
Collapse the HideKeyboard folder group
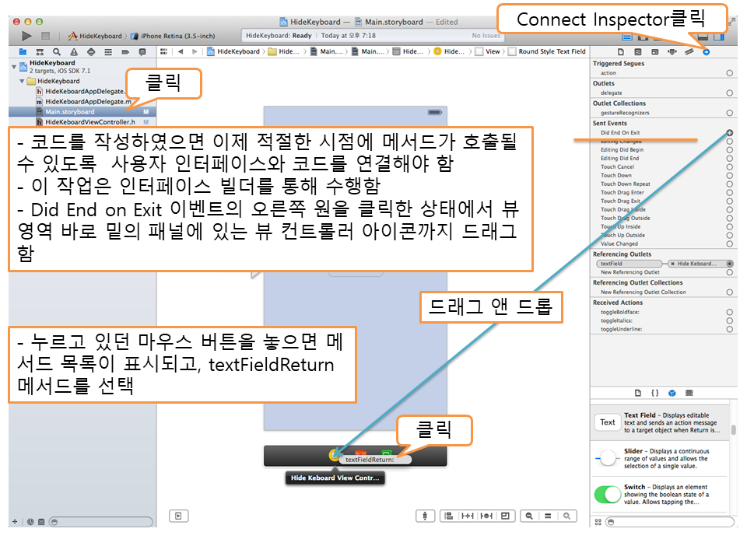[23, 81]
